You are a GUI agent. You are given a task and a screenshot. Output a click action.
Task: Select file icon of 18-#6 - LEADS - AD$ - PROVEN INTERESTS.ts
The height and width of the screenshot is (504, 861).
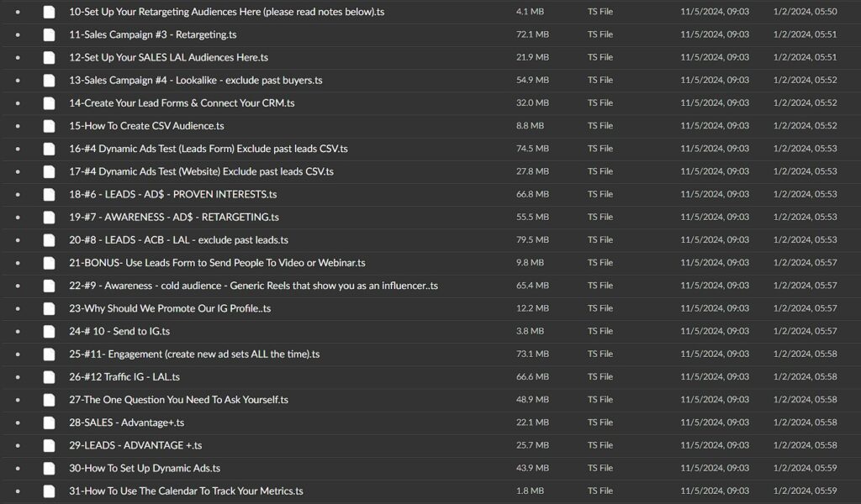[50, 194]
